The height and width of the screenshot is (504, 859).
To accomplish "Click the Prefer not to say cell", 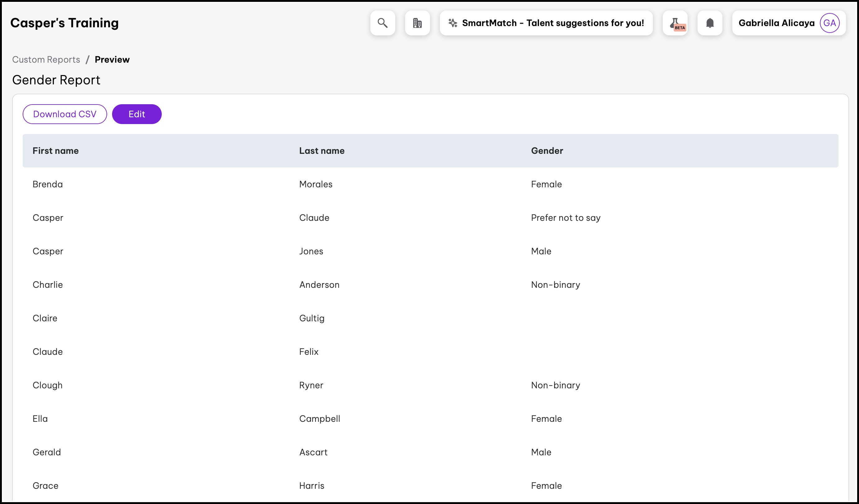I will [566, 218].
